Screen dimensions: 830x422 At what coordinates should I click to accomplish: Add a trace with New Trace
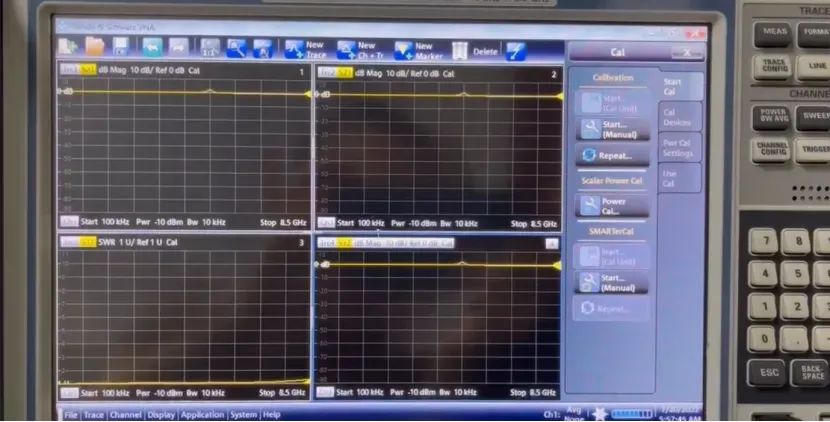point(305,50)
